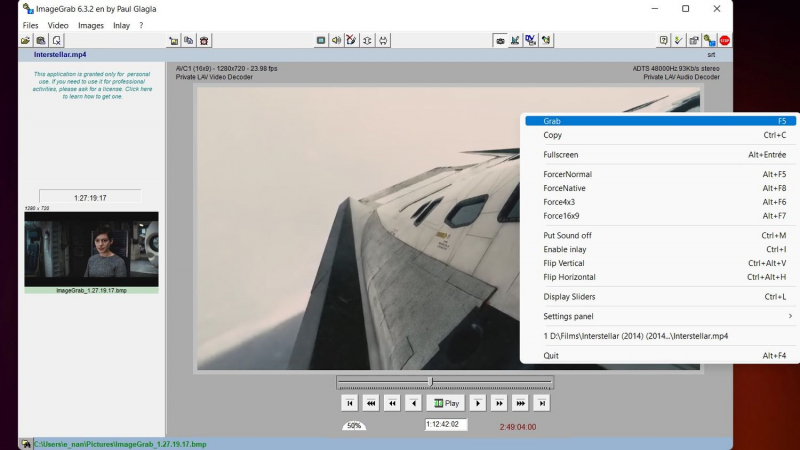Click the checkmark registration toolbar icon

pyautogui.click(x=679, y=40)
